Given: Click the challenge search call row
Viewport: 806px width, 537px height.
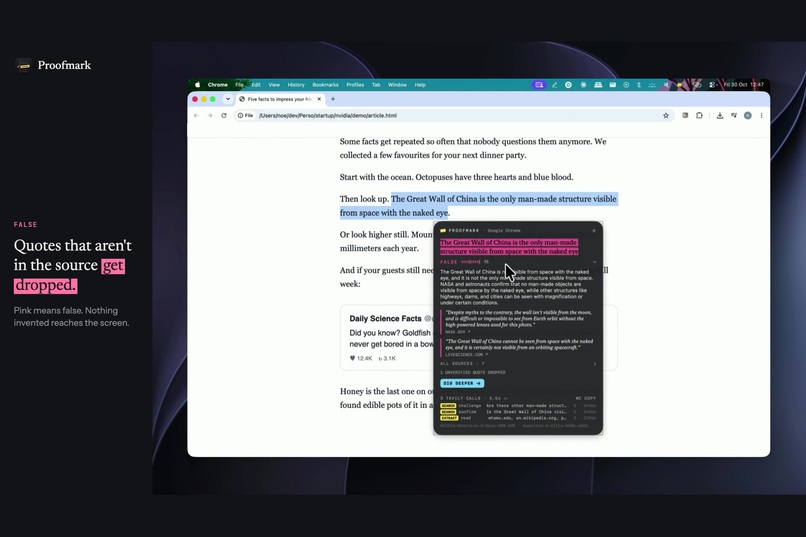Looking at the screenshot, I should [518, 405].
